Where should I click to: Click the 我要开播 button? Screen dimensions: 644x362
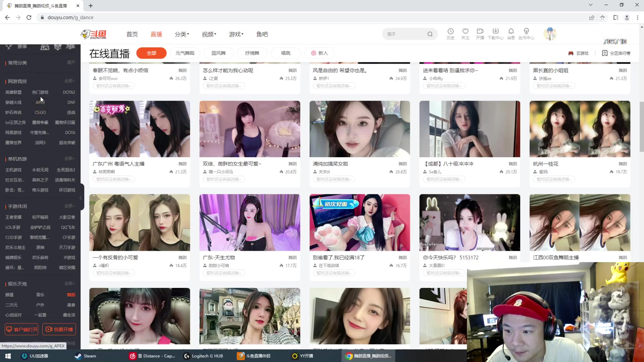tap(59, 329)
